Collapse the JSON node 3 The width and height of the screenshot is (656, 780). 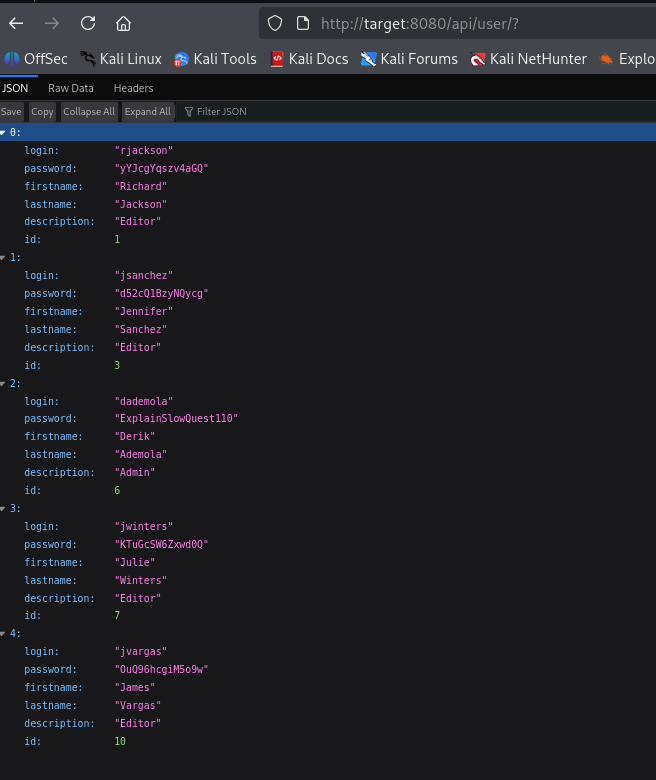[3, 508]
